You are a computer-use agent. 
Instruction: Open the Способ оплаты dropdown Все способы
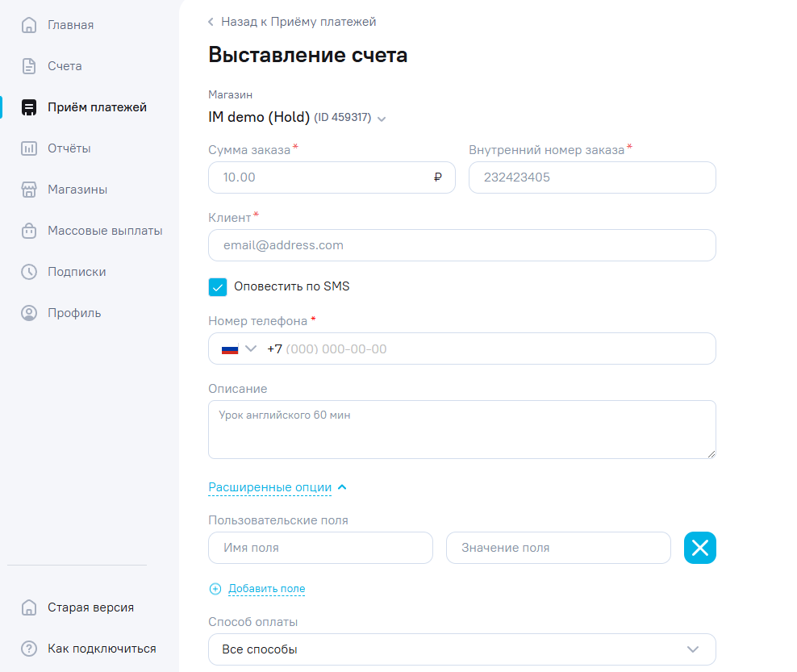462,649
